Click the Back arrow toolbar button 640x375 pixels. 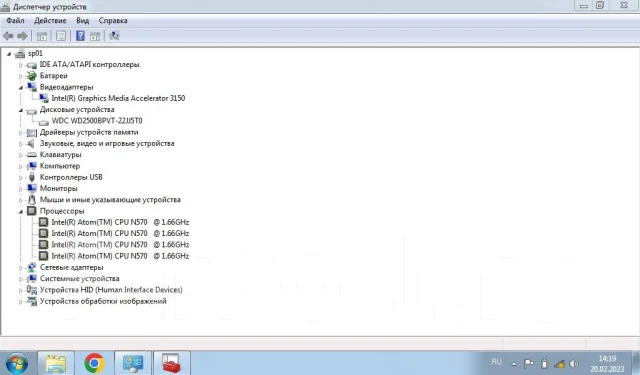pos(8,36)
